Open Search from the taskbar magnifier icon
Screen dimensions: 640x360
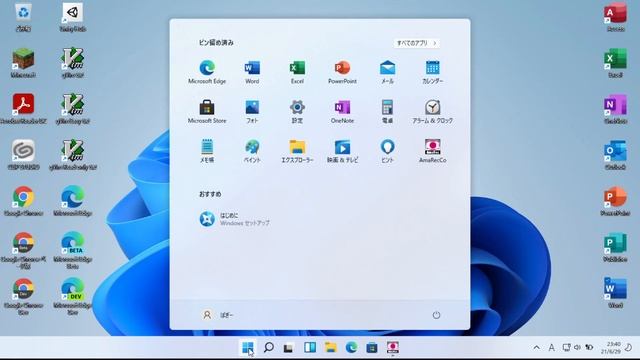(269, 348)
